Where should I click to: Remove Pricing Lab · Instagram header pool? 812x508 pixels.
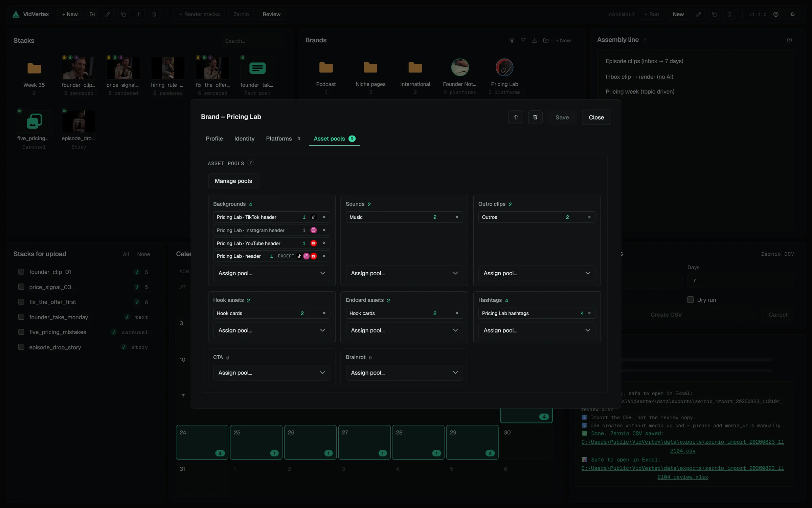pos(324,230)
